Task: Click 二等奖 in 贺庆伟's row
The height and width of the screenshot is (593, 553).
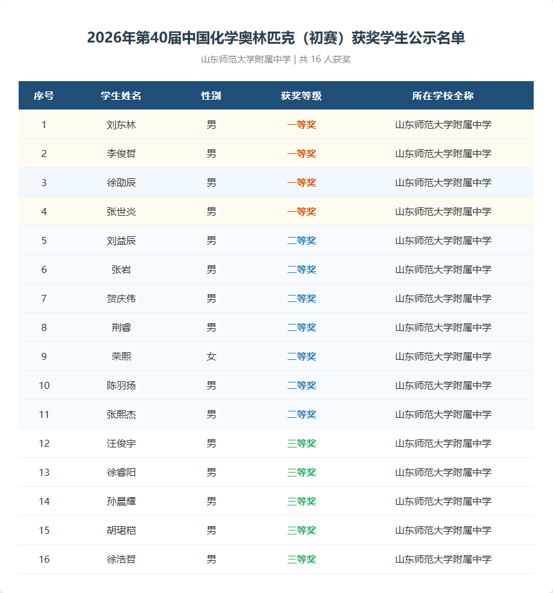Action: pyautogui.click(x=301, y=298)
